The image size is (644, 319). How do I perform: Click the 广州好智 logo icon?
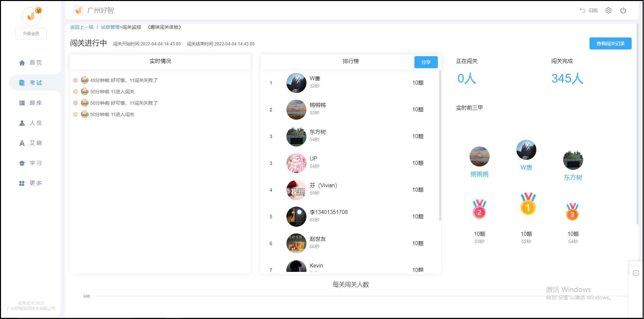click(78, 11)
